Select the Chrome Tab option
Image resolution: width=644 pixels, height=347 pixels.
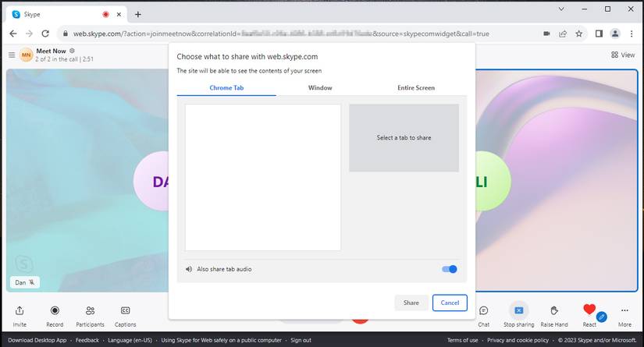point(226,88)
